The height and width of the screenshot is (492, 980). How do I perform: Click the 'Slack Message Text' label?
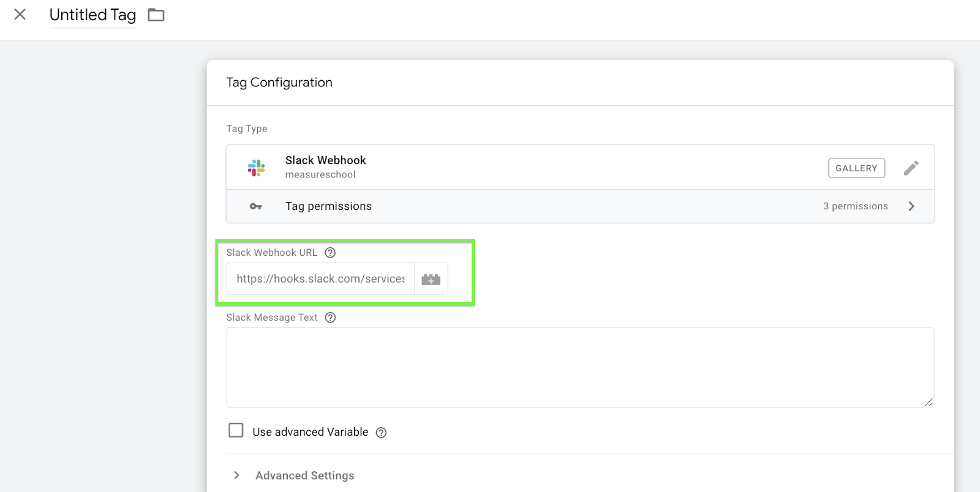click(x=272, y=317)
